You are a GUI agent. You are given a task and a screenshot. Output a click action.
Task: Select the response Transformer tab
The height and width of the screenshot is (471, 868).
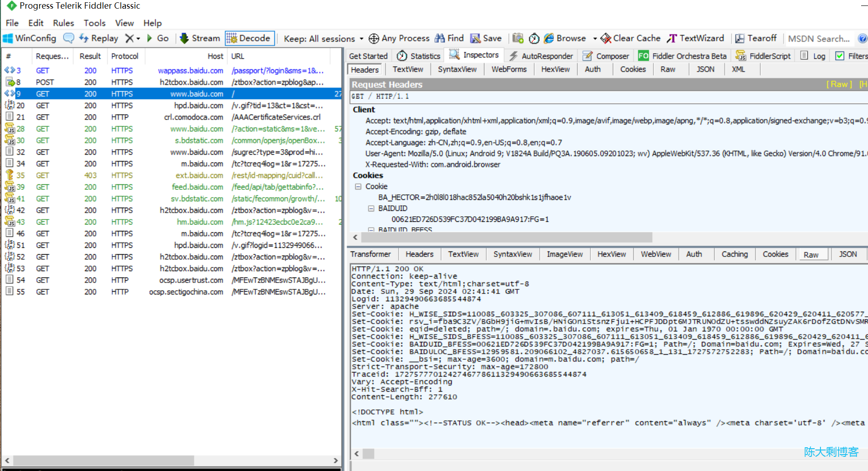pyautogui.click(x=370, y=254)
